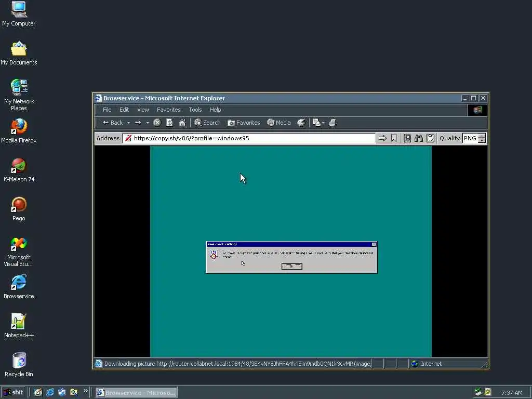
Task: Select the Browservice desktop shortcut
Action: (19, 287)
